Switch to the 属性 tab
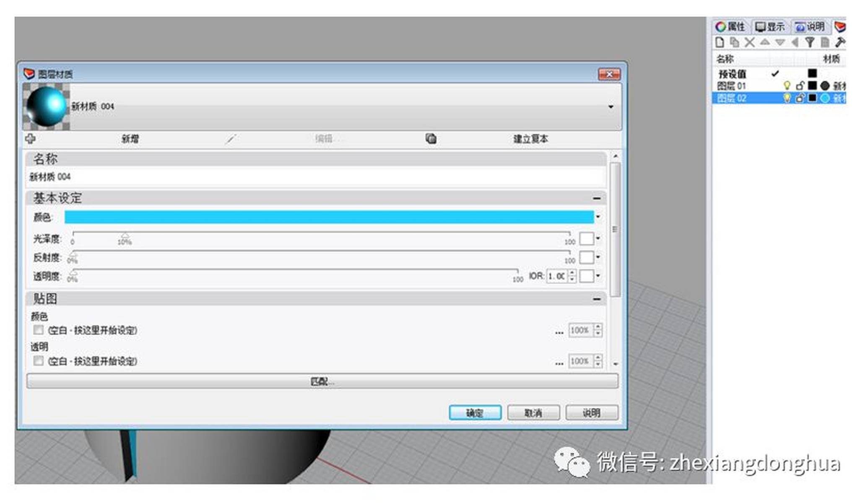This screenshot has height=503, width=868. point(730,27)
